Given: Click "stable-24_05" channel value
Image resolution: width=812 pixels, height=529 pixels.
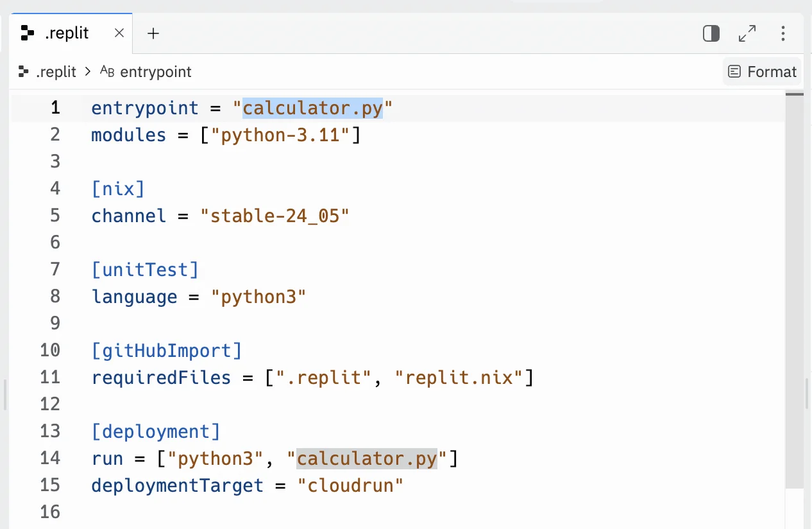Looking at the screenshot, I should [x=275, y=216].
